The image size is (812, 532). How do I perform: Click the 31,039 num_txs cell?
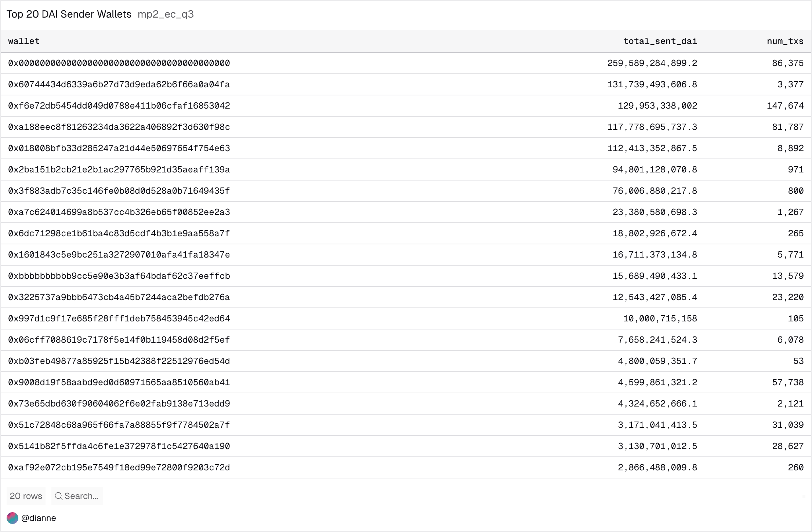pos(787,425)
